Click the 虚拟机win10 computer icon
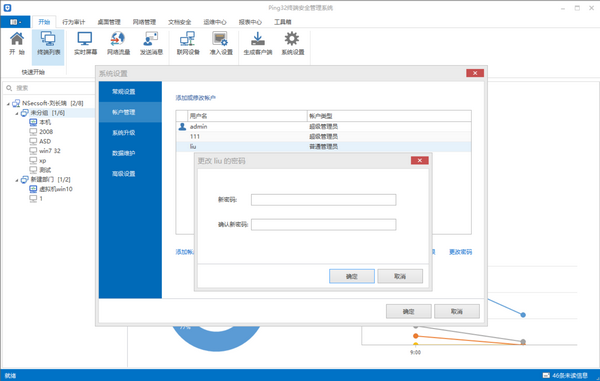 pos(33,189)
